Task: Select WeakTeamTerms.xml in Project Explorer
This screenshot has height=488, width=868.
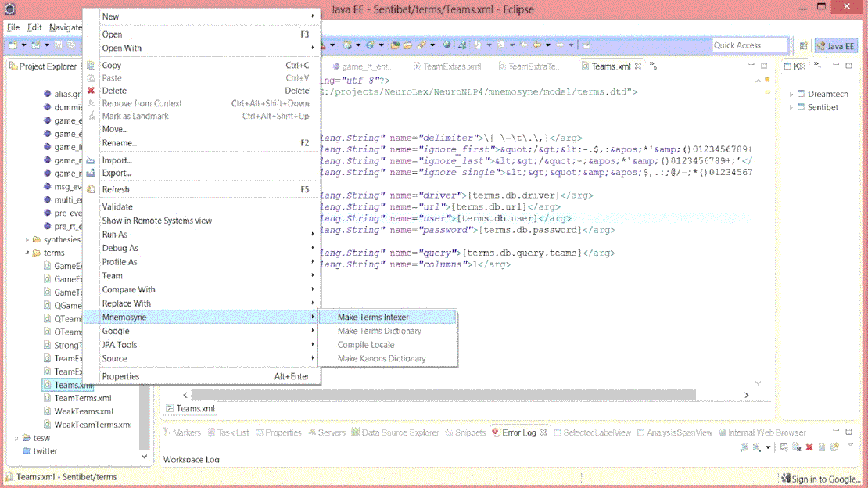Action: click(93, 425)
